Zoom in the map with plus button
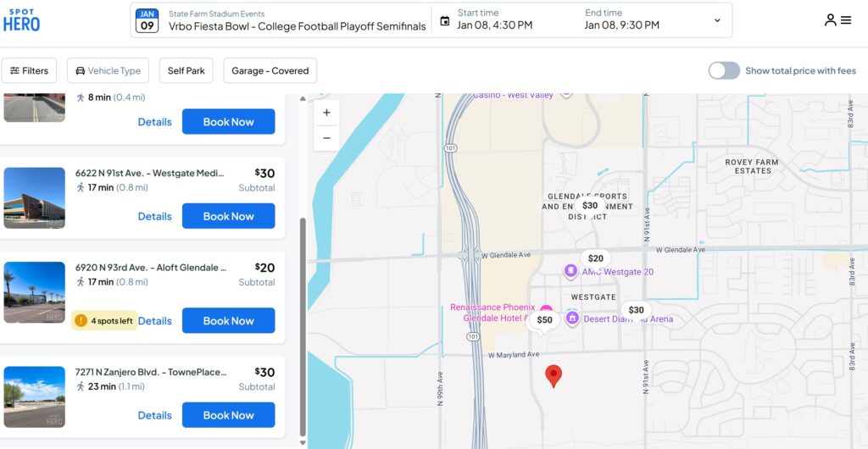This screenshot has height=449, width=868. point(326,113)
